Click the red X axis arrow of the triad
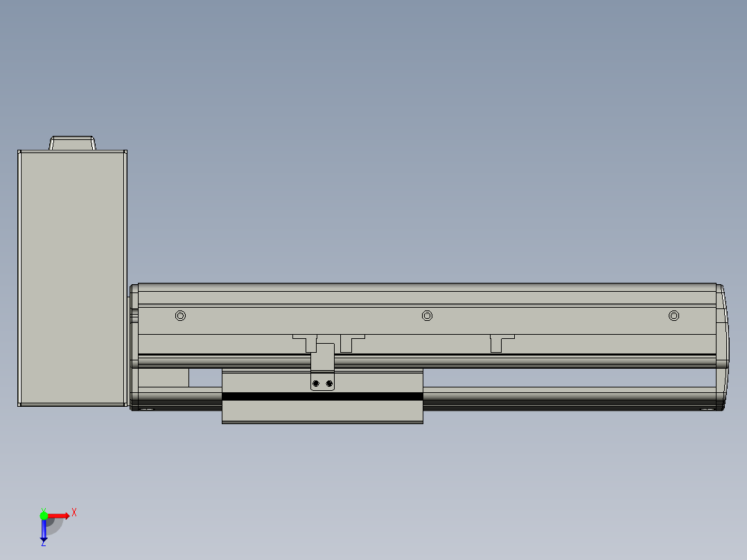The height and width of the screenshot is (560, 747). coord(59,516)
